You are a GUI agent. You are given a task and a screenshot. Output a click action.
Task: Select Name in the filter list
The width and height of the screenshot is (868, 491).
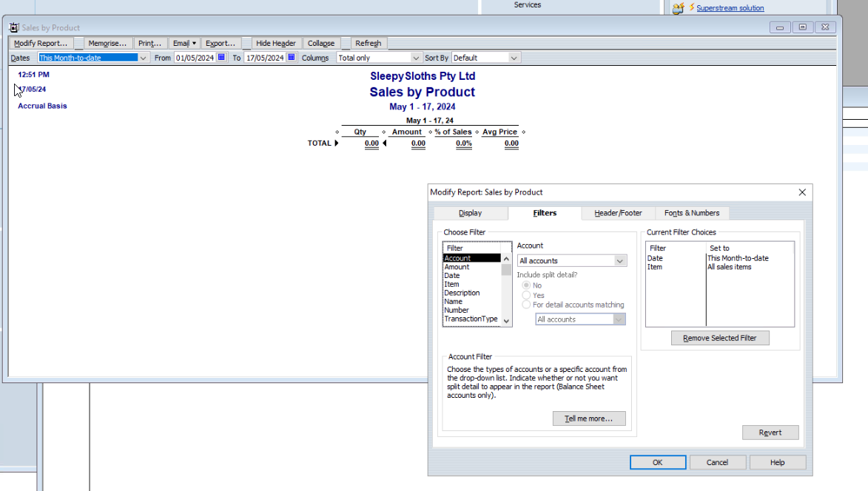pyautogui.click(x=471, y=302)
